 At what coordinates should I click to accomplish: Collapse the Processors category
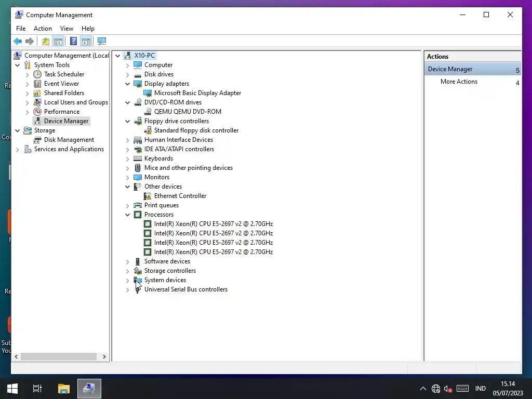point(128,215)
